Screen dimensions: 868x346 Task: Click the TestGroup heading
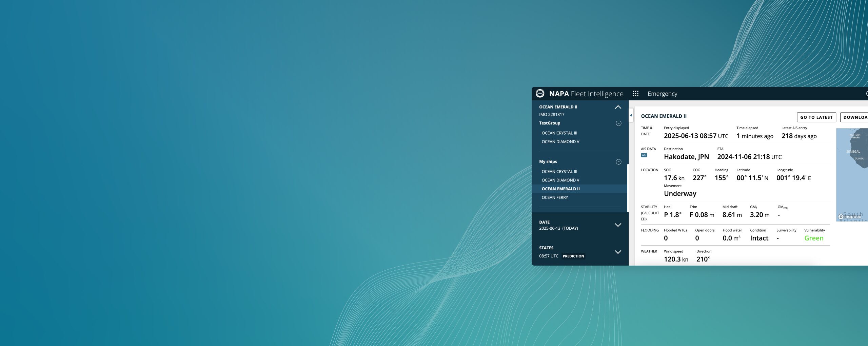point(549,123)
